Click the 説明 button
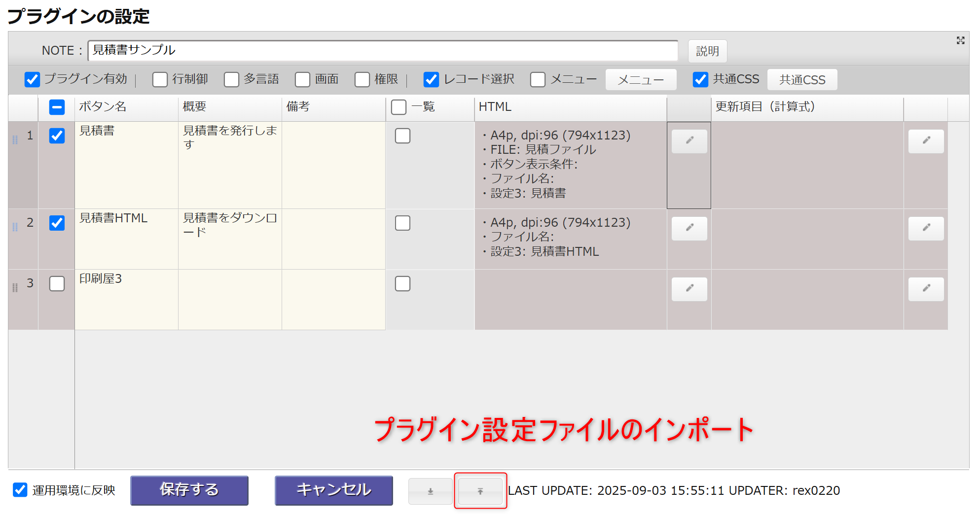 click(x=707, y=51)
